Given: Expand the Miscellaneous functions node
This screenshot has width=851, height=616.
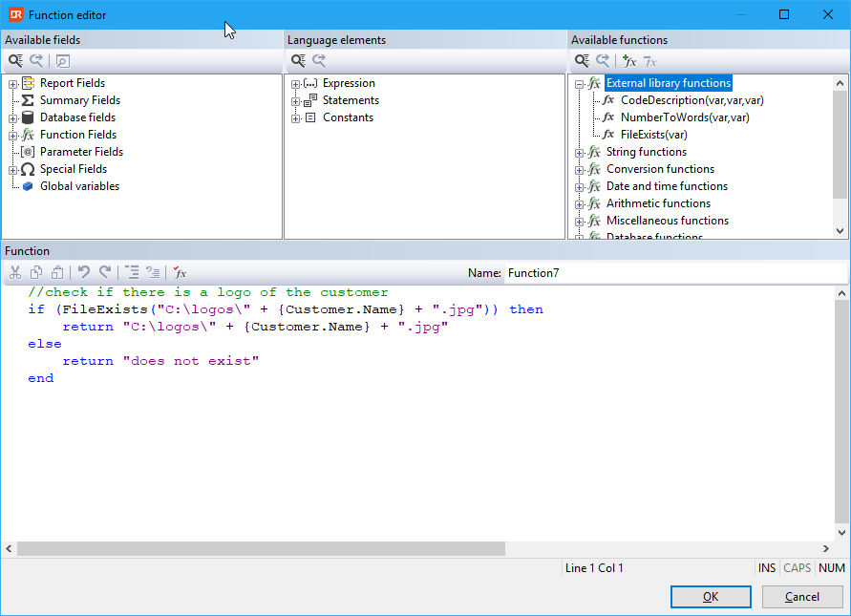Looking at the screenshot, I should tap(579, 222).
